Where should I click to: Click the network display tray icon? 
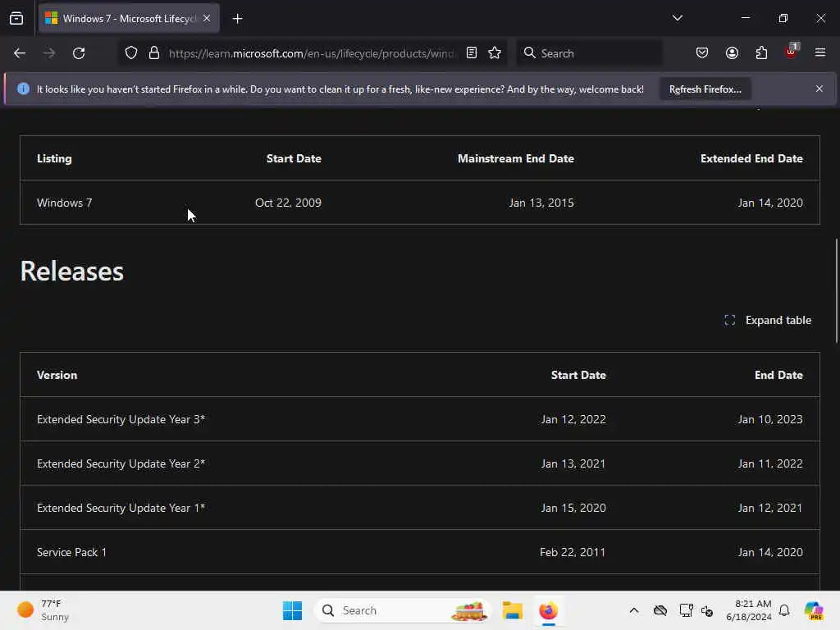click(686, 610)
